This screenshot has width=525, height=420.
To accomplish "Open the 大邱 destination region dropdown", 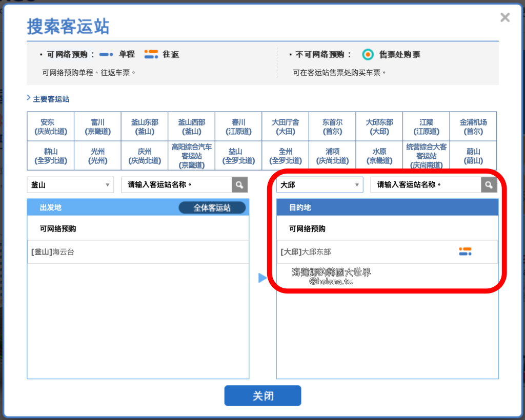I will click(x=319, y=184).
